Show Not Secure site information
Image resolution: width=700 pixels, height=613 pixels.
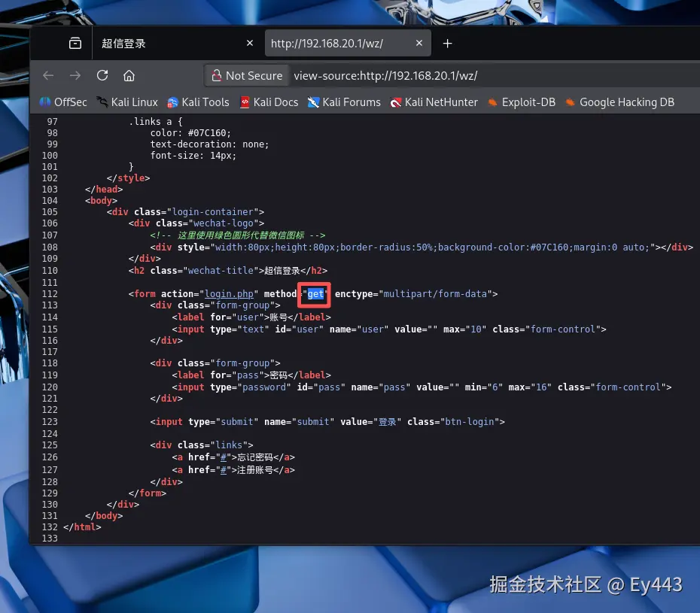[x=247, y=76]
